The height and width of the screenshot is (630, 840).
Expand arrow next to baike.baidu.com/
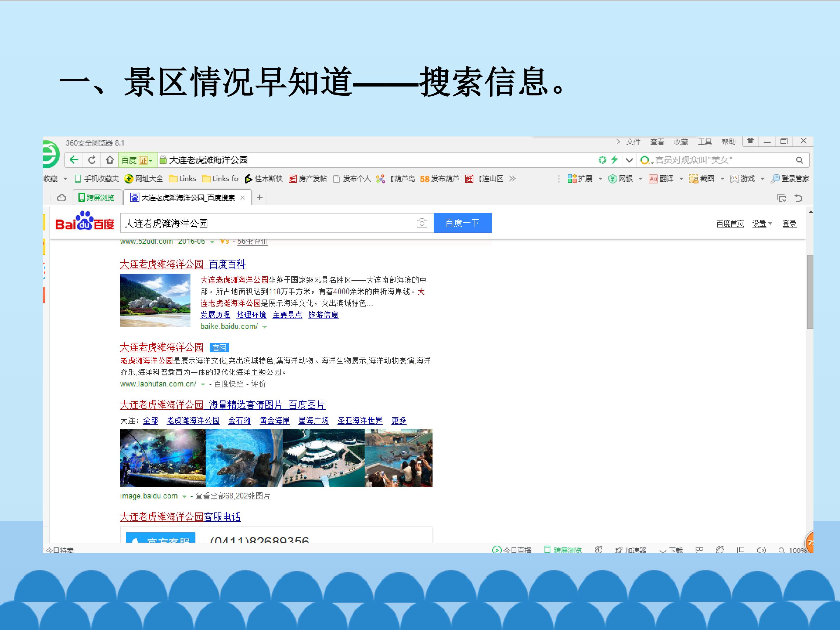coord(264,327)
